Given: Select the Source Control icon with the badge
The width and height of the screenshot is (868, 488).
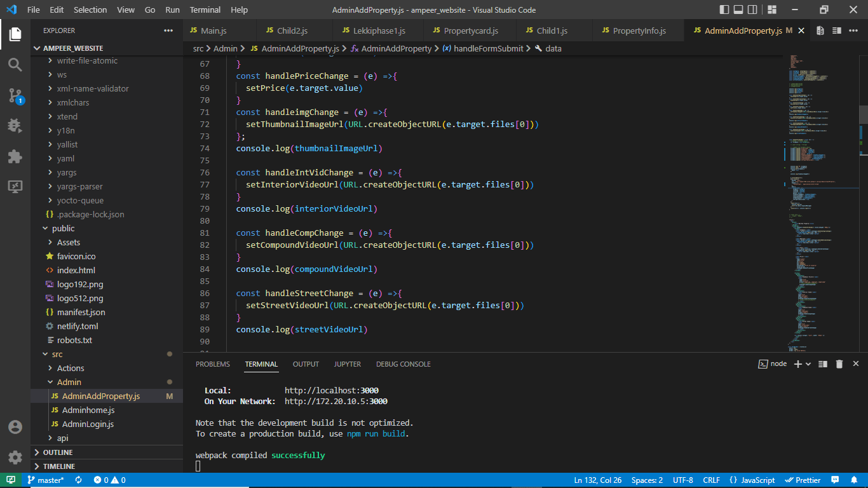Looking at the screenshot, I should pyautogui.click(x=14, y=95).
